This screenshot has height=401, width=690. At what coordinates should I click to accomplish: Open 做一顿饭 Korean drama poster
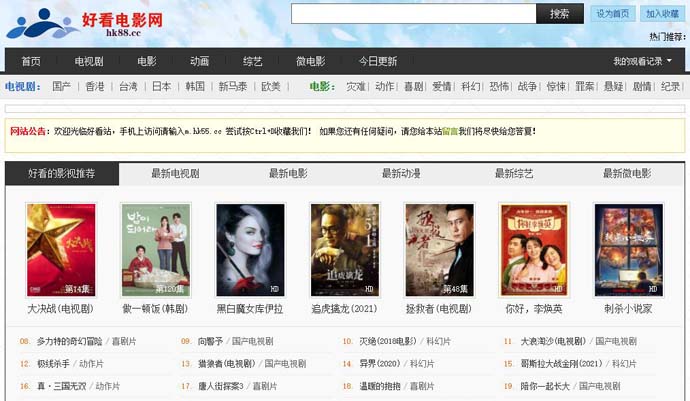tap(156, 250)
